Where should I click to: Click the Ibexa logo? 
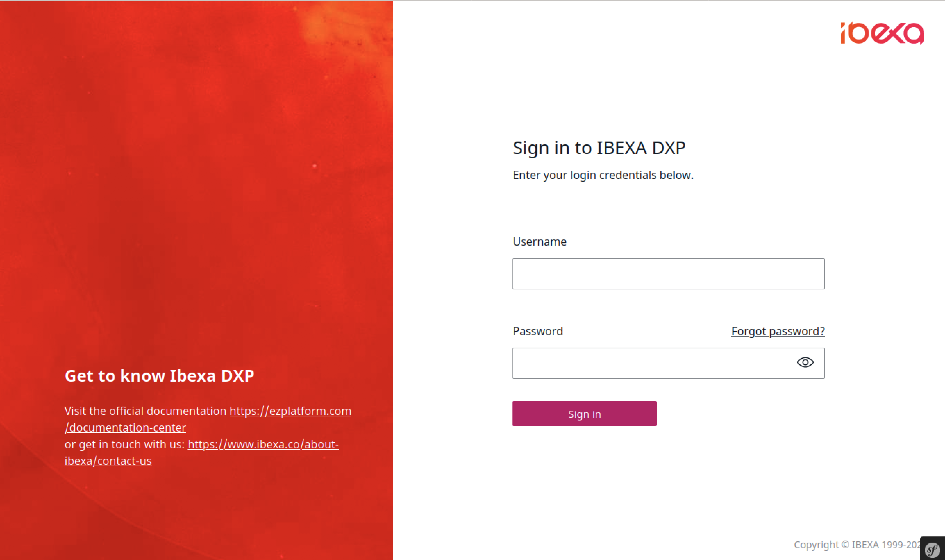pyautogui.click(x=882, y=33)
